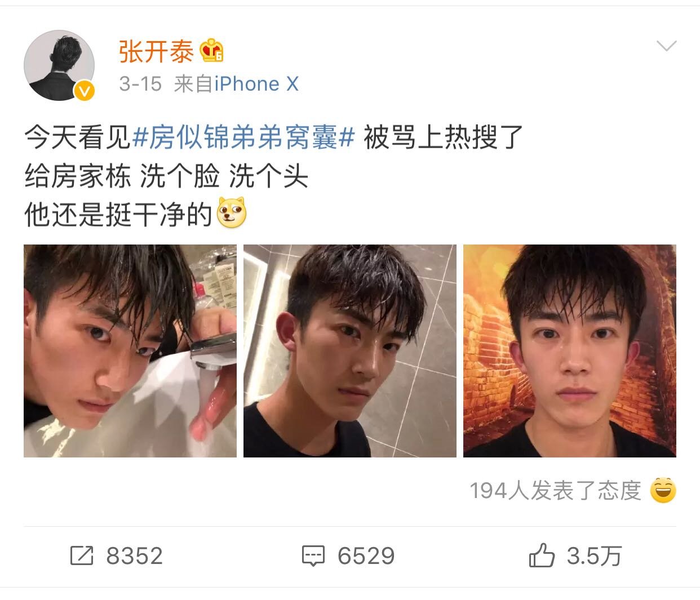View the middle bathroom selfie photo
This screenshot has width=700, height=600.
click(350, 350)
